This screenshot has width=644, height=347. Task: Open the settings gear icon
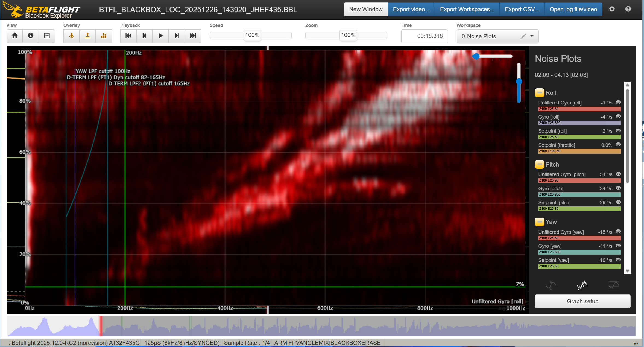(612, 9)
